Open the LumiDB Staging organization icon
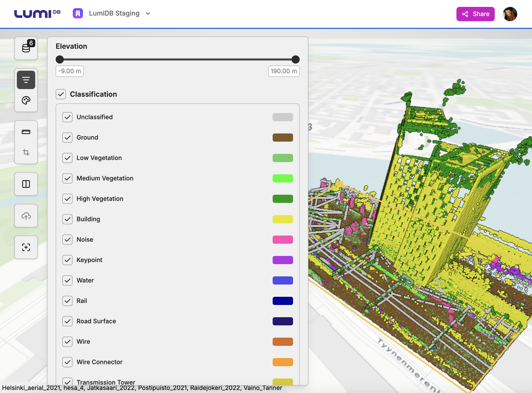The height and width of the screenshot is (393, 532). [x=78, y=13]
